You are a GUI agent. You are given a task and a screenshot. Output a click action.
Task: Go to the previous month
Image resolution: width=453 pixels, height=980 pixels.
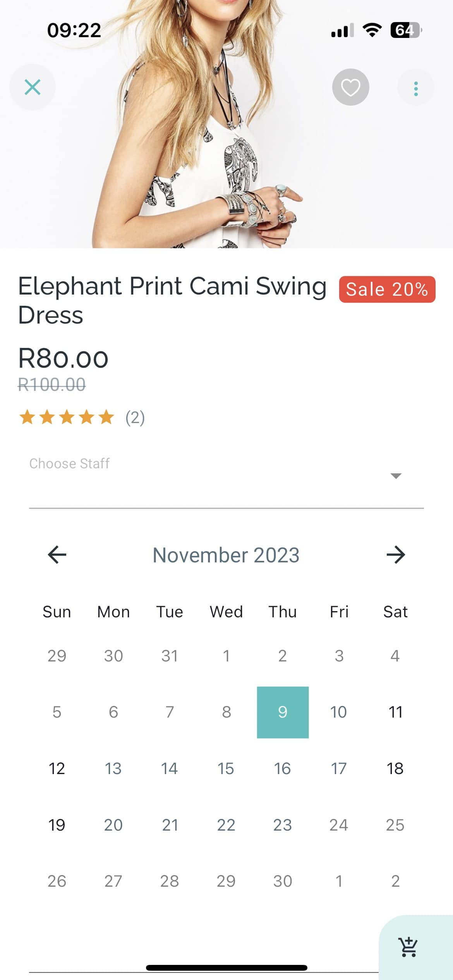(x=57, y=555)
